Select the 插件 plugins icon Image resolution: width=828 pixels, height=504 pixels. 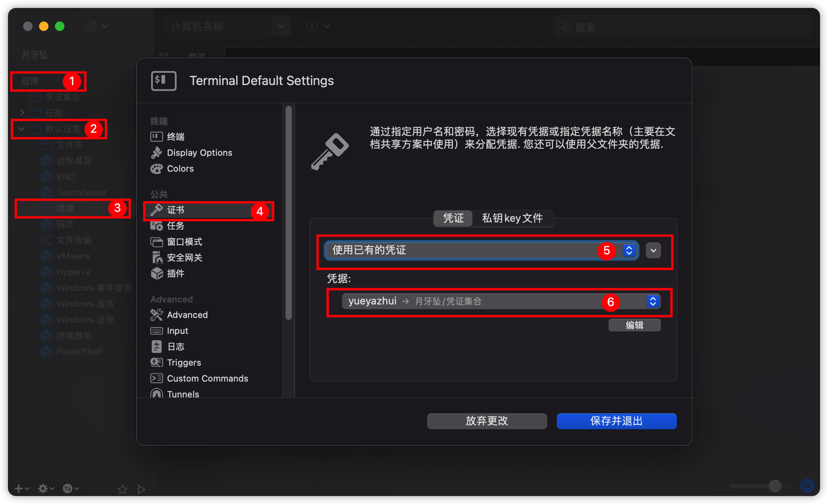pyautogui.click(x=156, y=273)
